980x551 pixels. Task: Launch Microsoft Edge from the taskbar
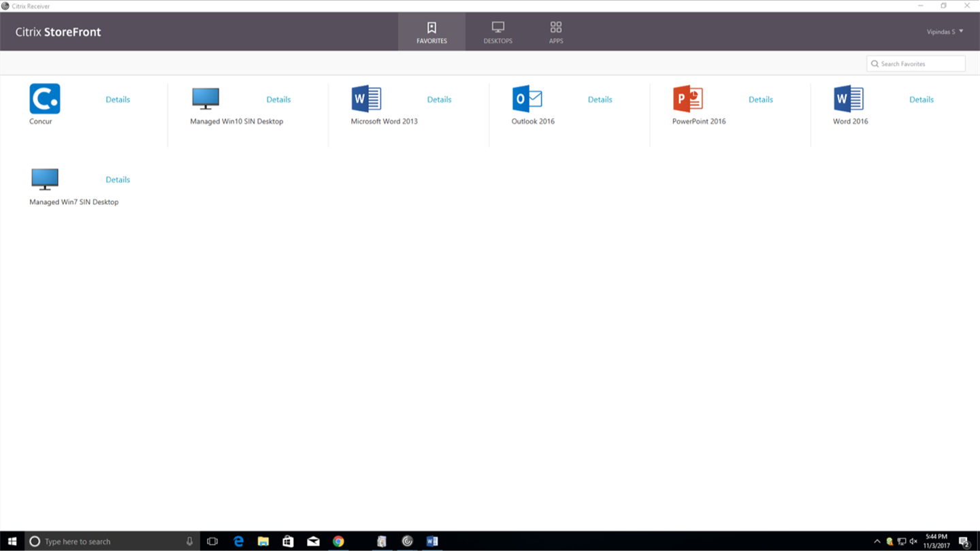(238, 541)
